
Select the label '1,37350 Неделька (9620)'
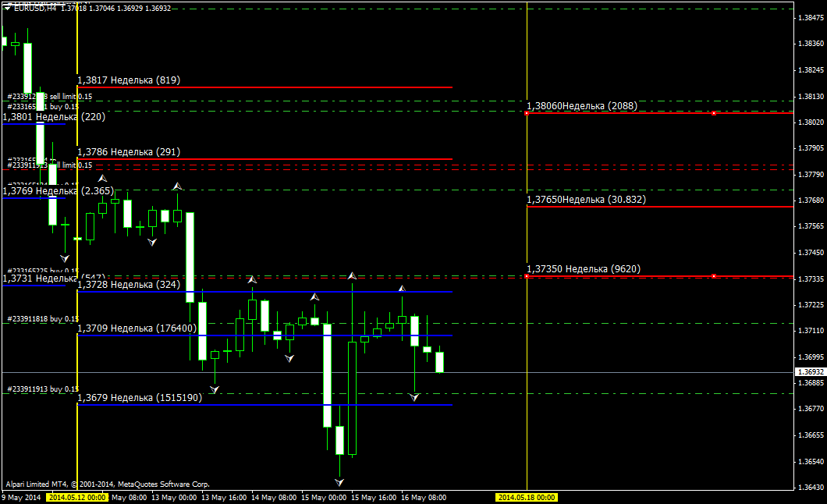(x=584, y=269)
